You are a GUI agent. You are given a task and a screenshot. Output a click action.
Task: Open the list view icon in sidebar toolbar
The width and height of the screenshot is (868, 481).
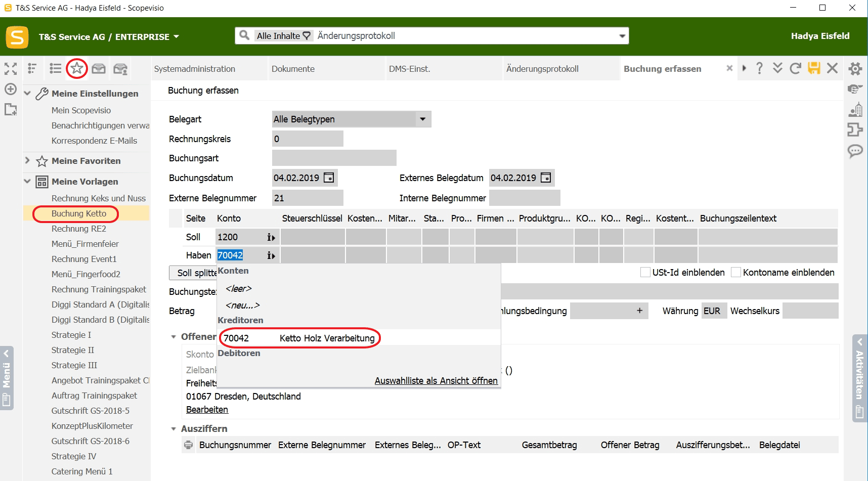[55, 68]
